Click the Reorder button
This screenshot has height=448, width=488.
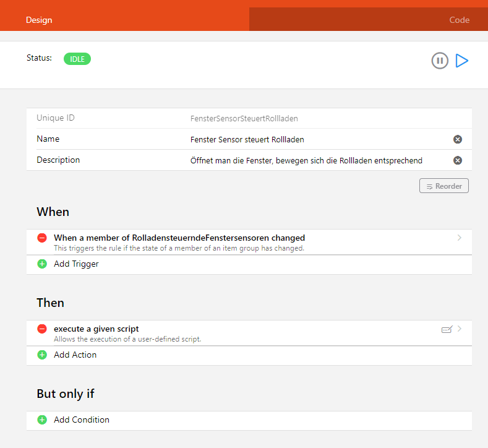[x=444, y=186]
